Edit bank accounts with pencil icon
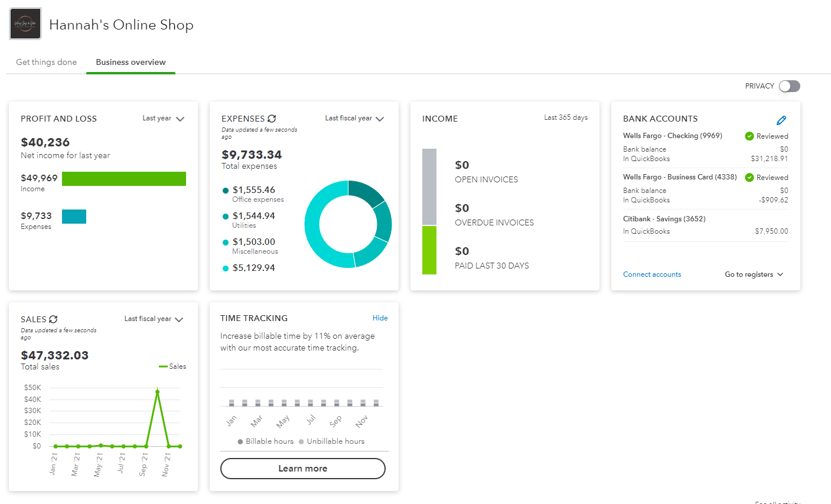The width and height of the screenshot is (831, 504). pyautogui.click(x=781, y=120)
